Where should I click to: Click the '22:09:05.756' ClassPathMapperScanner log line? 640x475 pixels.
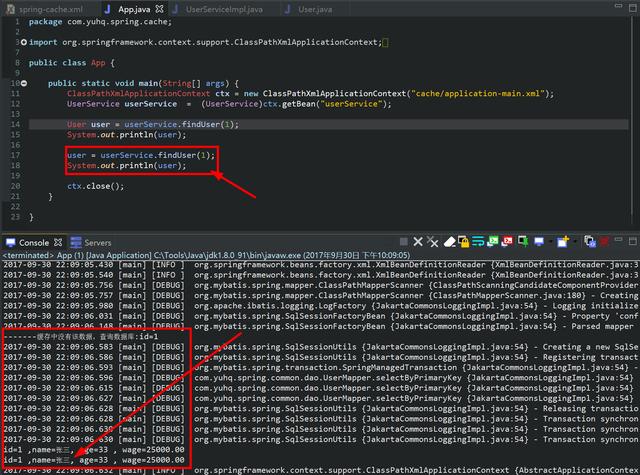point(320,285)
